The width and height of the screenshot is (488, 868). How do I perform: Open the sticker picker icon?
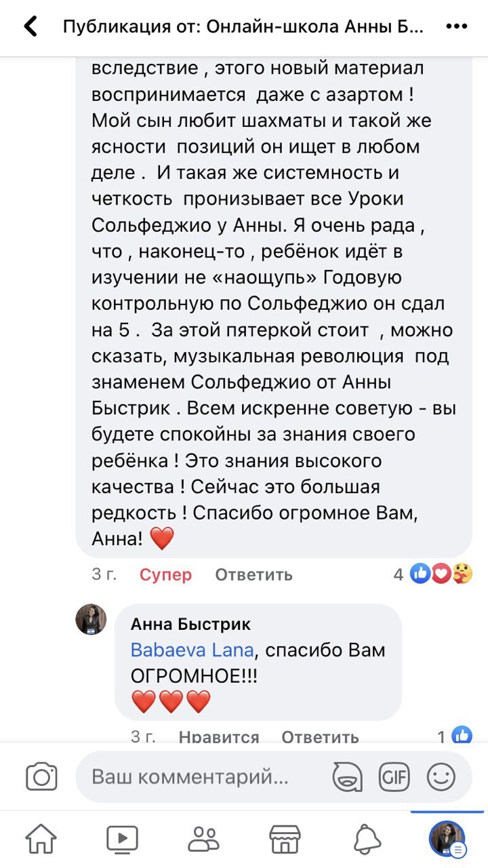tap(347, 776)
